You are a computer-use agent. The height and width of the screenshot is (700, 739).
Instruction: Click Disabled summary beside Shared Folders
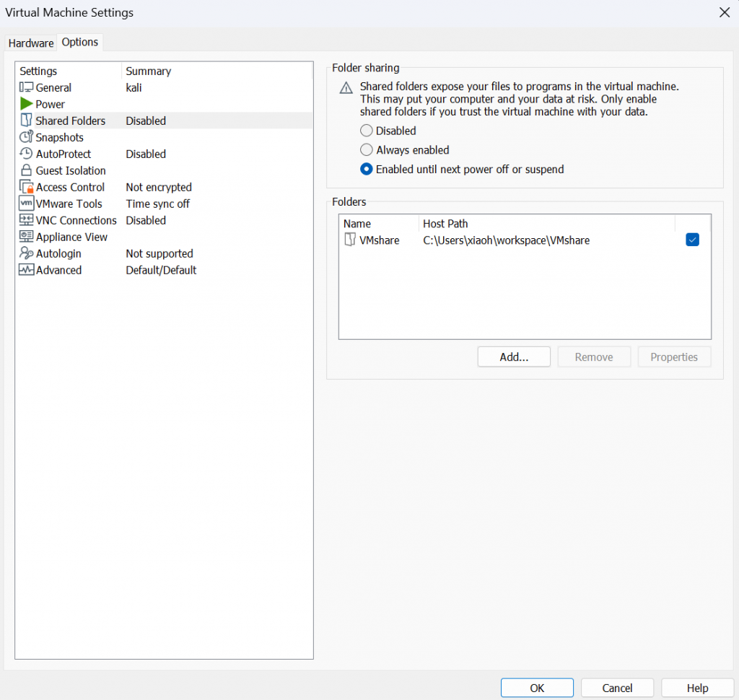coord(146,121)
